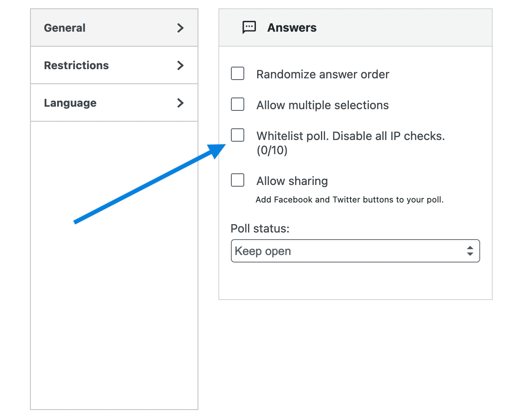
Task: Select the Language settings section
Action: coord(70,103)
